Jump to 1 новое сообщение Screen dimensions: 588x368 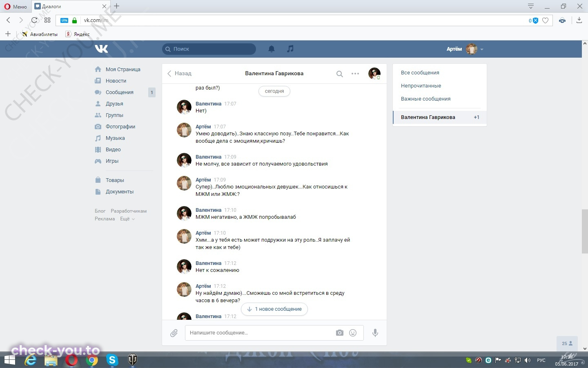point(274,309)
